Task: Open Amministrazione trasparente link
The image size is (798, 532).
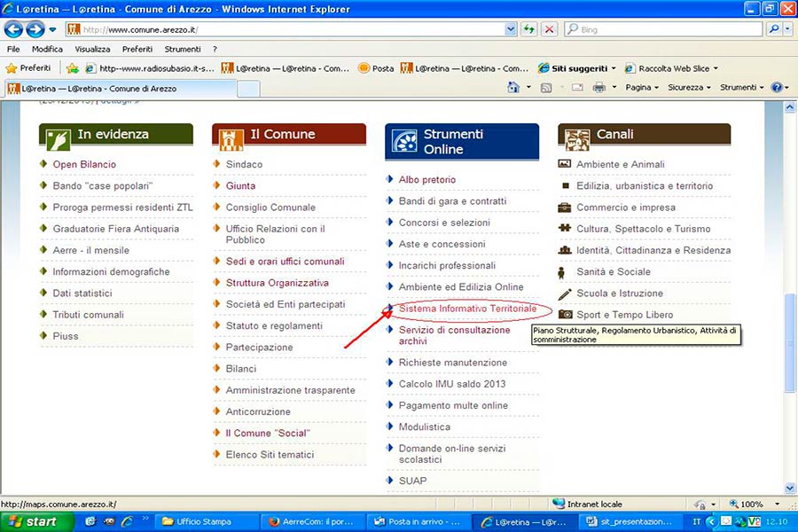Action: pos(291,390)
